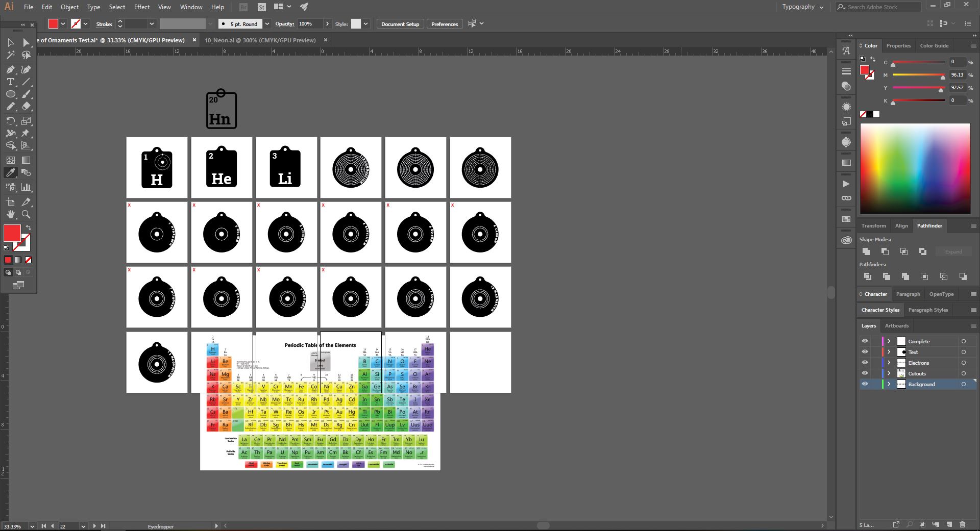
Task: Select the Shape Builder tool
Action: (11, 146)
